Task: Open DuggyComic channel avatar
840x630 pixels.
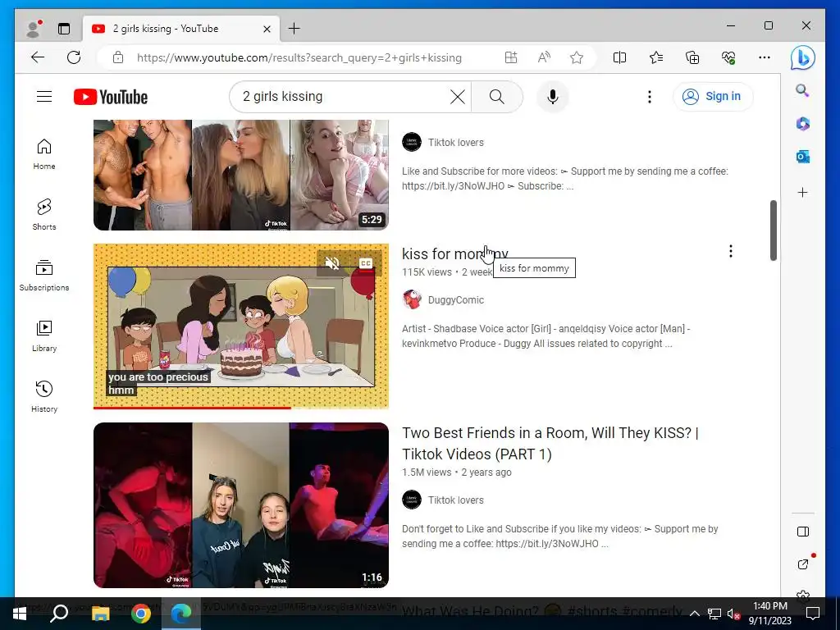Action: click(x=412, y=299)
